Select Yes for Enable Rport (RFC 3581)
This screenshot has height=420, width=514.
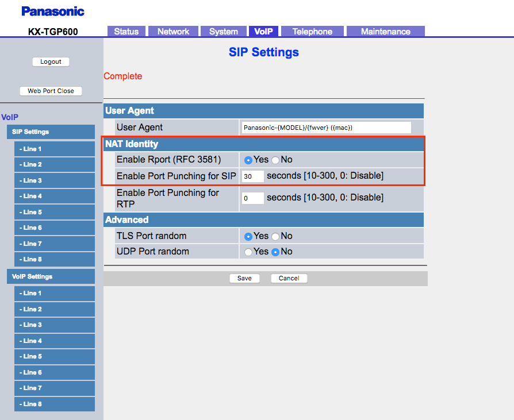point(248,160)
